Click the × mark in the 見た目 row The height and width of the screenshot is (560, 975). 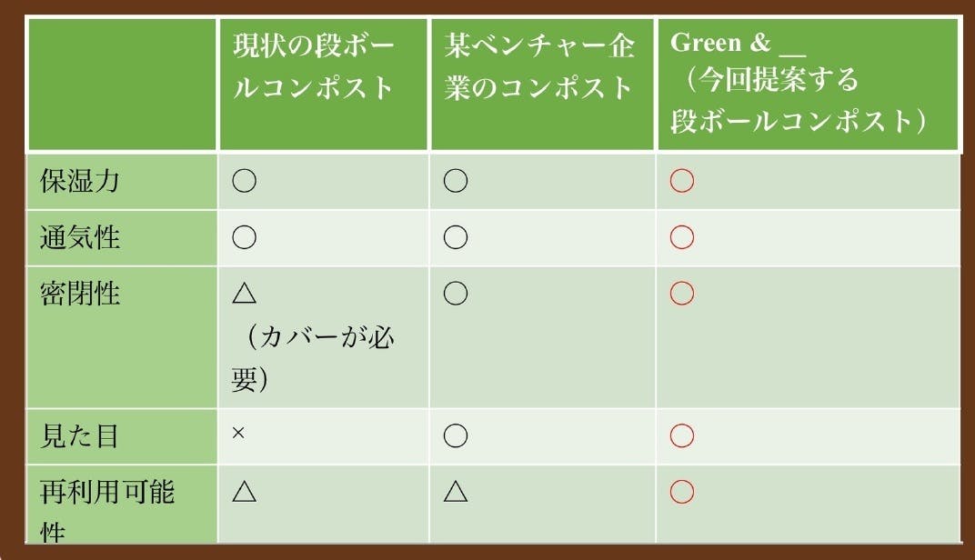point(239,435)
